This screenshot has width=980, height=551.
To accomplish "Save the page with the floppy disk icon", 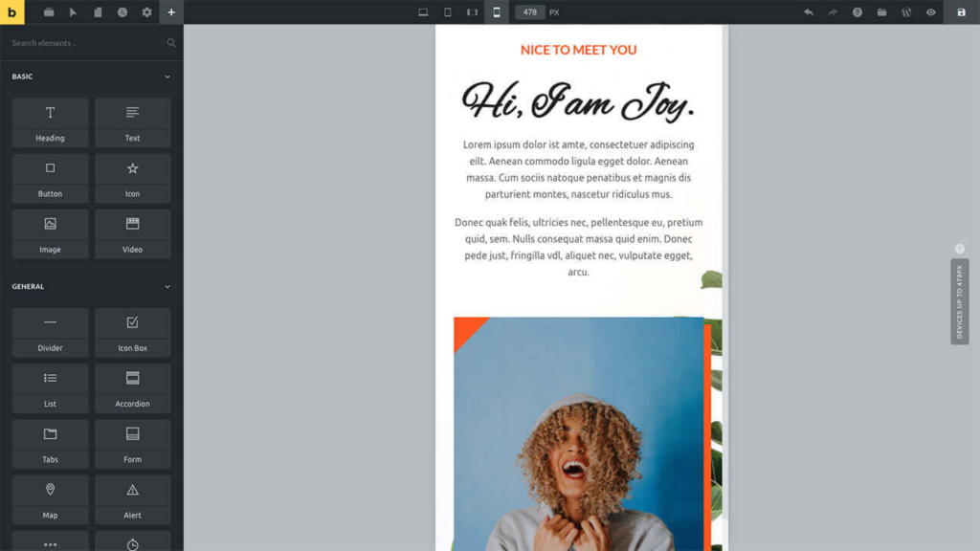I will click(961, 12).
